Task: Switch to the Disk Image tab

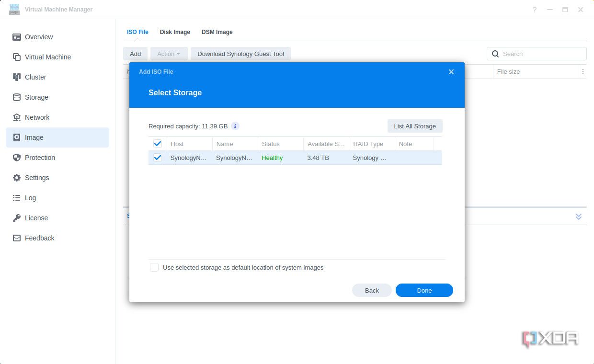Action: coord(175,32)
